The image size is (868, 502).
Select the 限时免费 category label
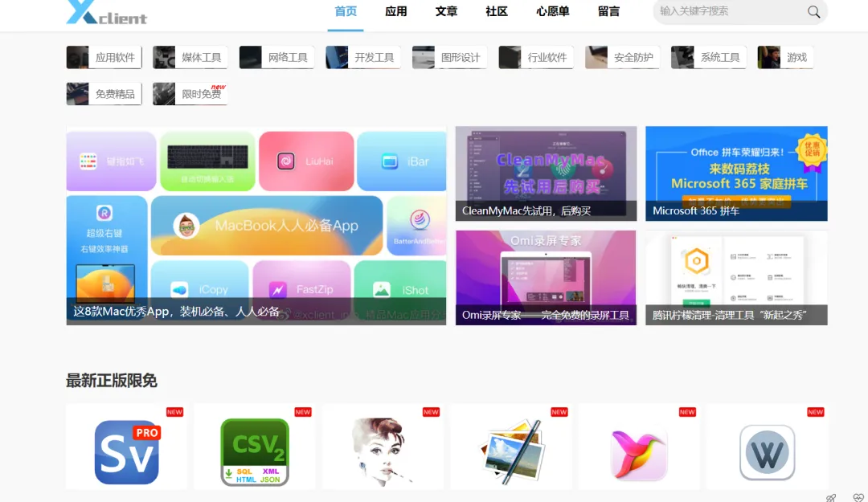point(202,94)
